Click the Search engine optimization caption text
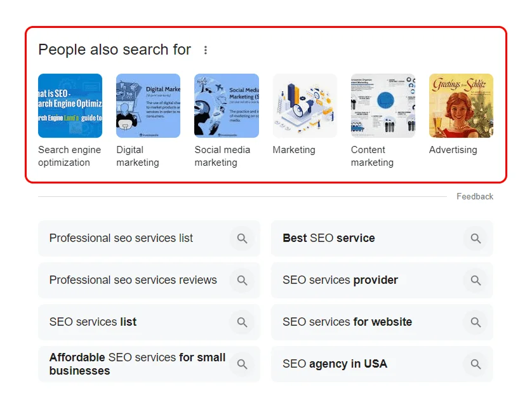The width and height of the screenshot is (532, 400). 69,156
